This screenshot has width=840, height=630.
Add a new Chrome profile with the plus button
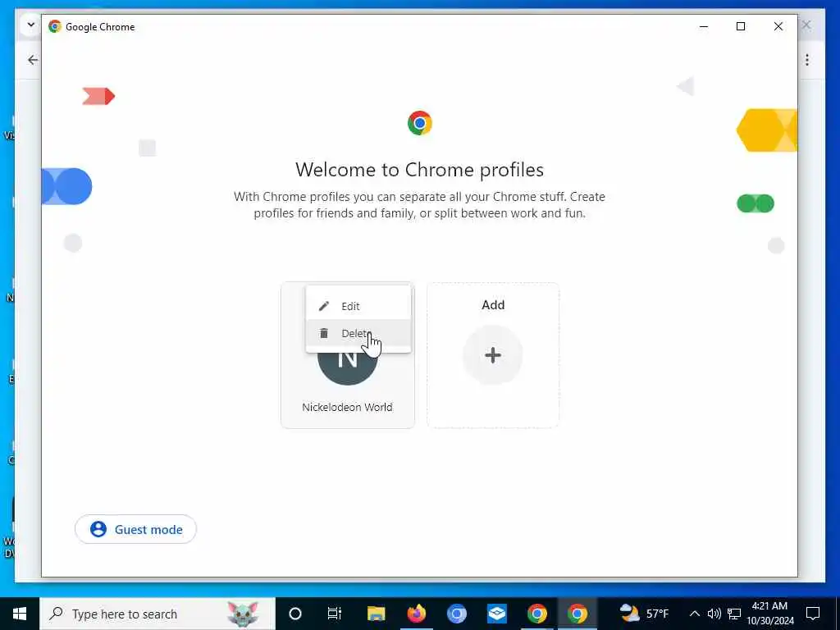click(492, 354)
